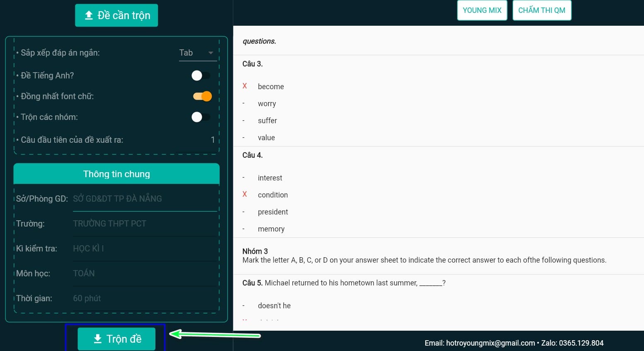The height and width of the screenshot is (351, 644).
Task: Click the Nhóm 3 heading
Action: click(x=255, y=251)
